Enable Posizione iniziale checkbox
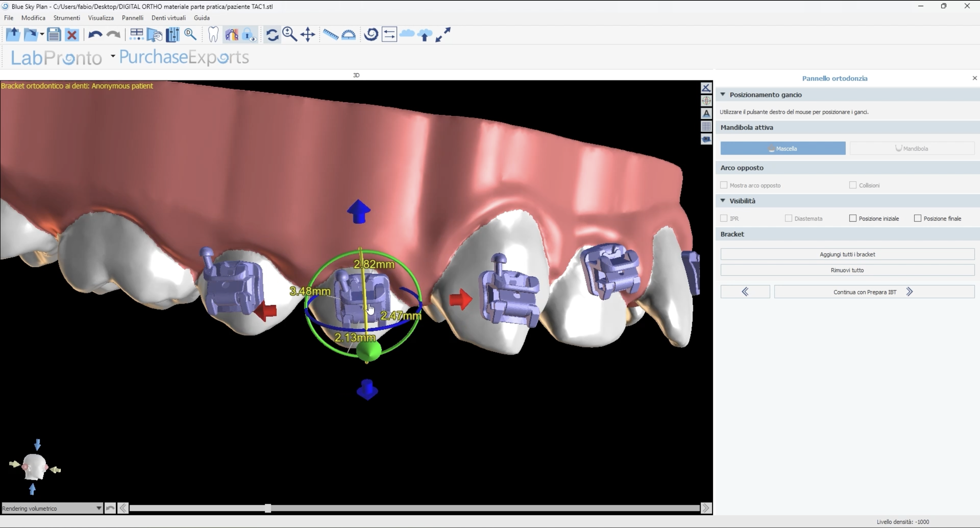980x528 pixels. pyautogui.click(x=853, y=218)
